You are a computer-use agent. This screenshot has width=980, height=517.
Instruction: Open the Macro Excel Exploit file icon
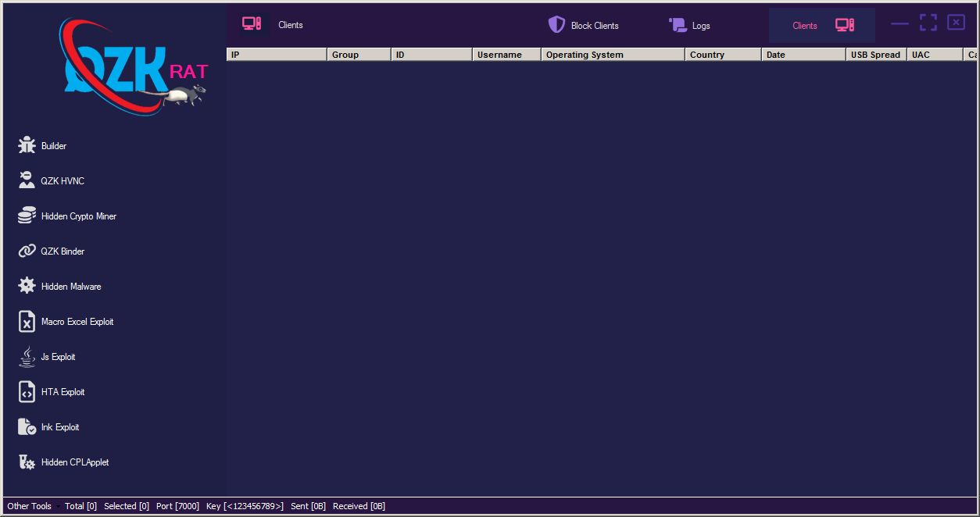[27, 321]
